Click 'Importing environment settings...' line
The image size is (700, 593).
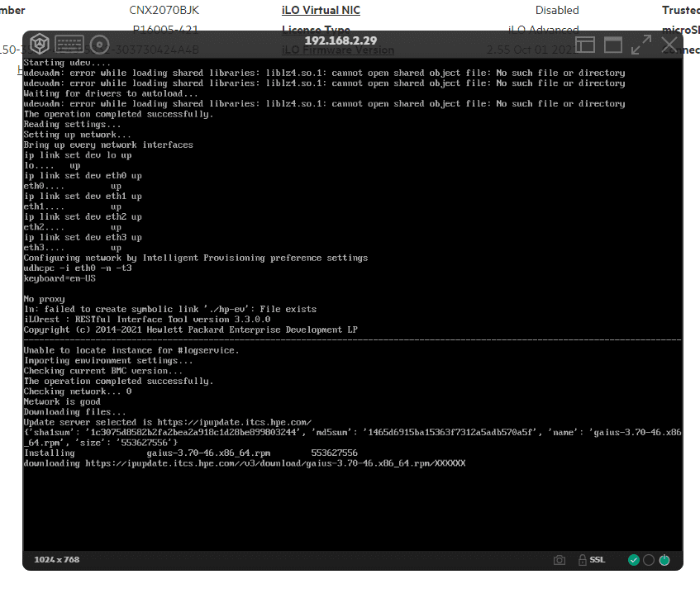pyautogui.click(x=108, y=361)
